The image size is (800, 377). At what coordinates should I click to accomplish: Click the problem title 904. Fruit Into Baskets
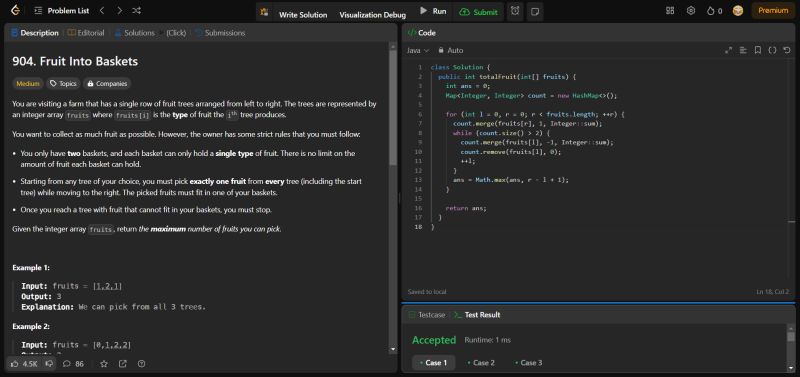click(x=75, y=61)
